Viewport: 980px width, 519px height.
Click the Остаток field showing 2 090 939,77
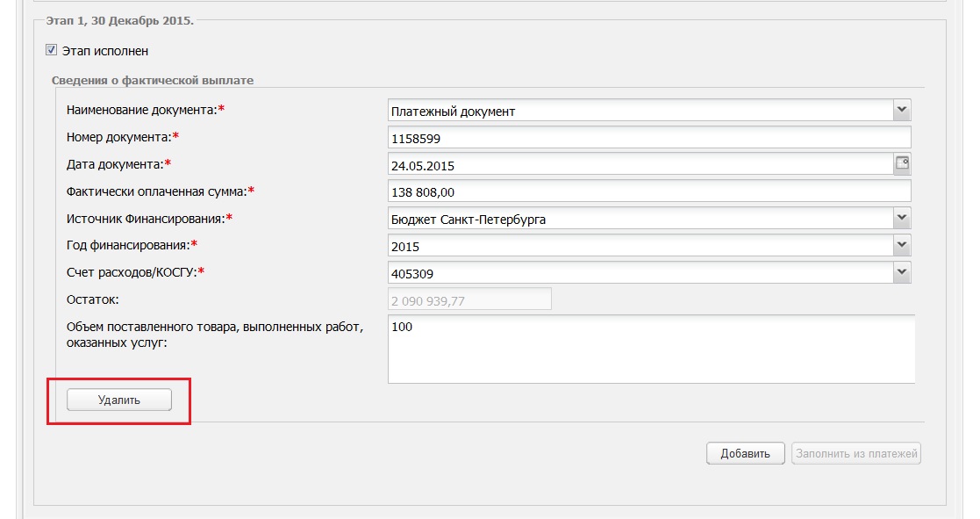(x=469, y=299)
